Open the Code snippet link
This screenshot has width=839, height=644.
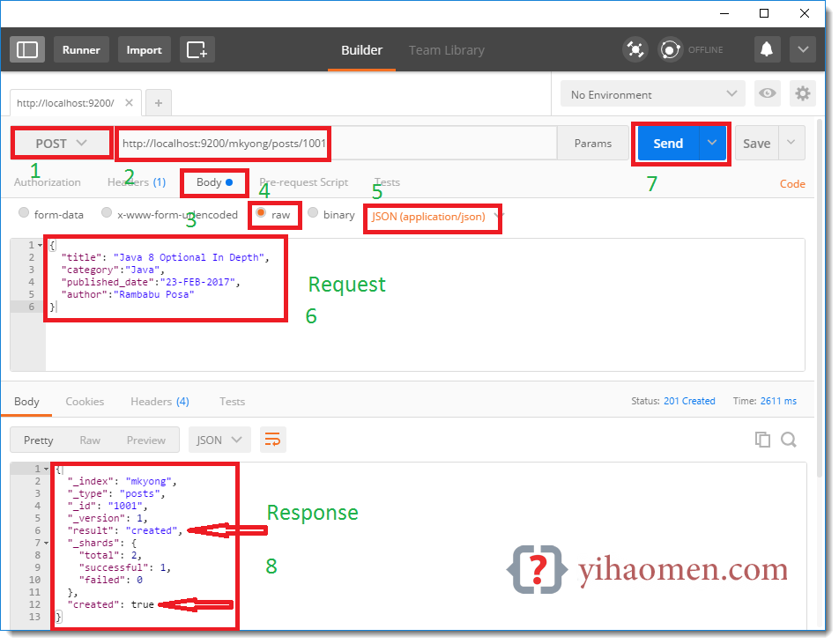792,184
